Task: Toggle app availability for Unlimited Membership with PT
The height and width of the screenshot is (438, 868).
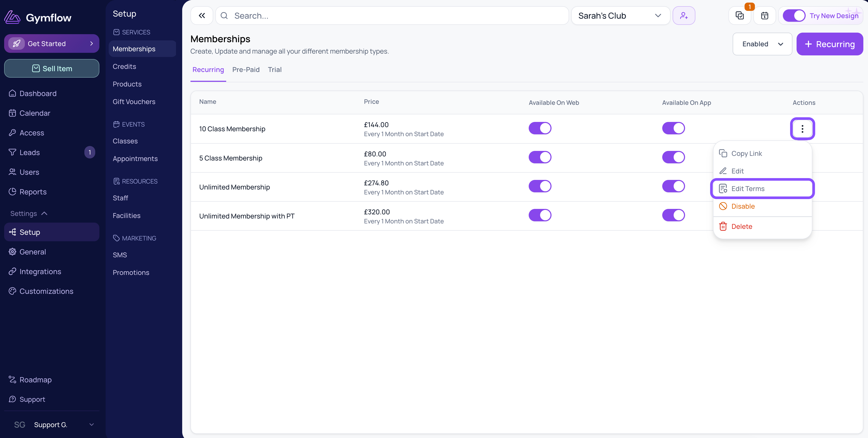Action: (x=673, y=215)
